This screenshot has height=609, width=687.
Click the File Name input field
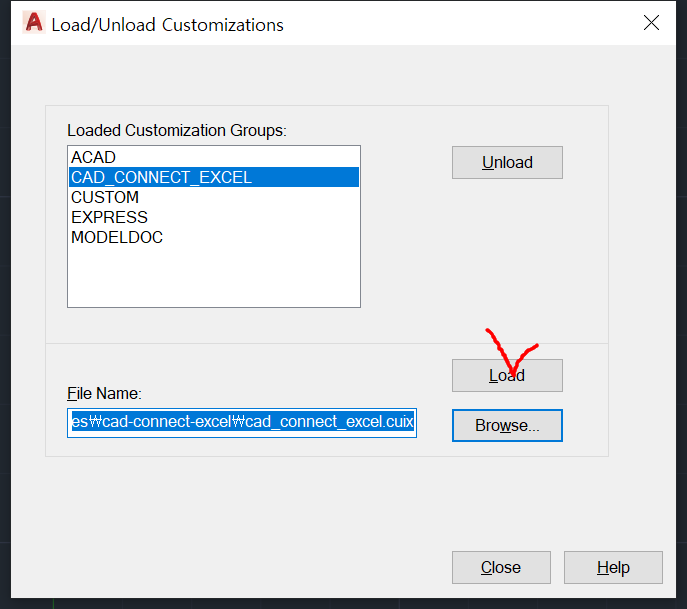coord(242,423)
